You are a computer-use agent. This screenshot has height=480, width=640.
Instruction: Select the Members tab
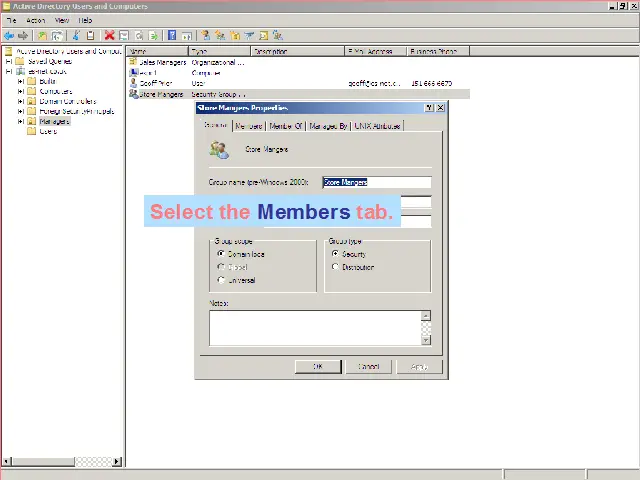(x=248, y=126)
